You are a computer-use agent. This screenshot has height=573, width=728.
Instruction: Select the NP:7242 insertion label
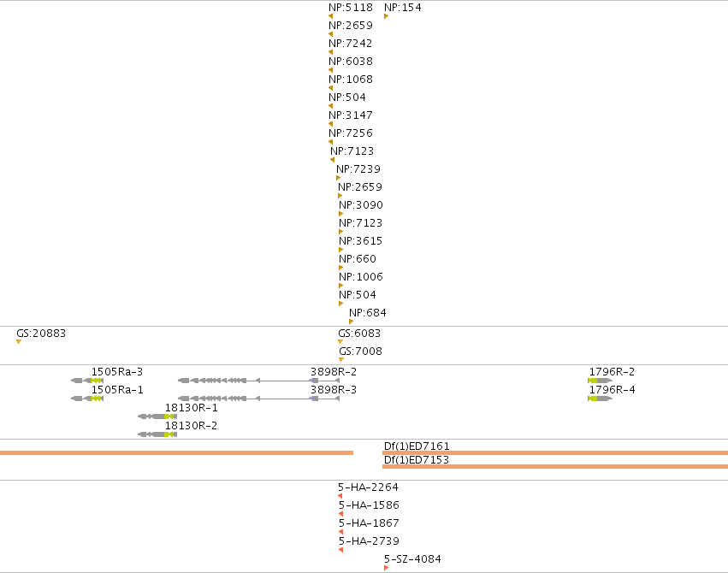(351, 43)
